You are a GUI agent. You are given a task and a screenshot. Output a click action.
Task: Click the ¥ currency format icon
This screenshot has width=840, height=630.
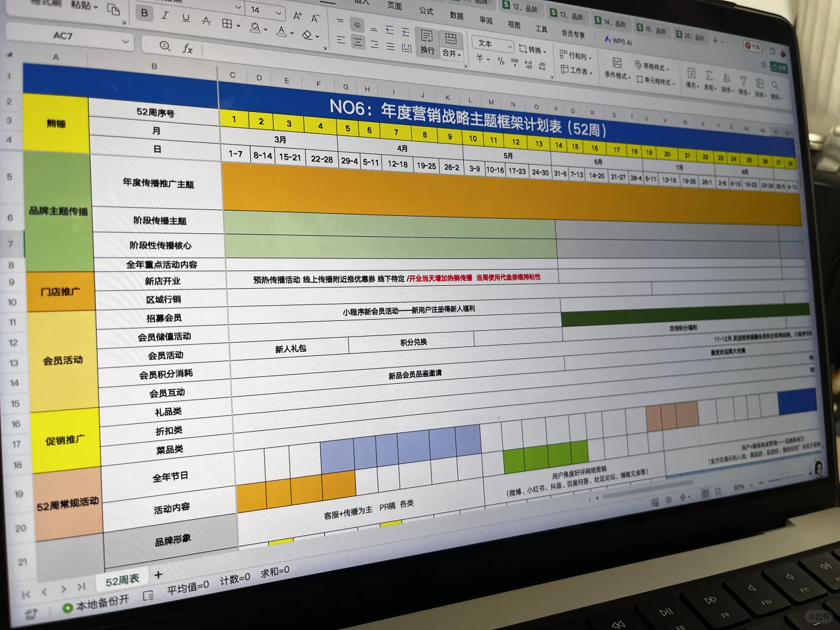tap(481, 58)
